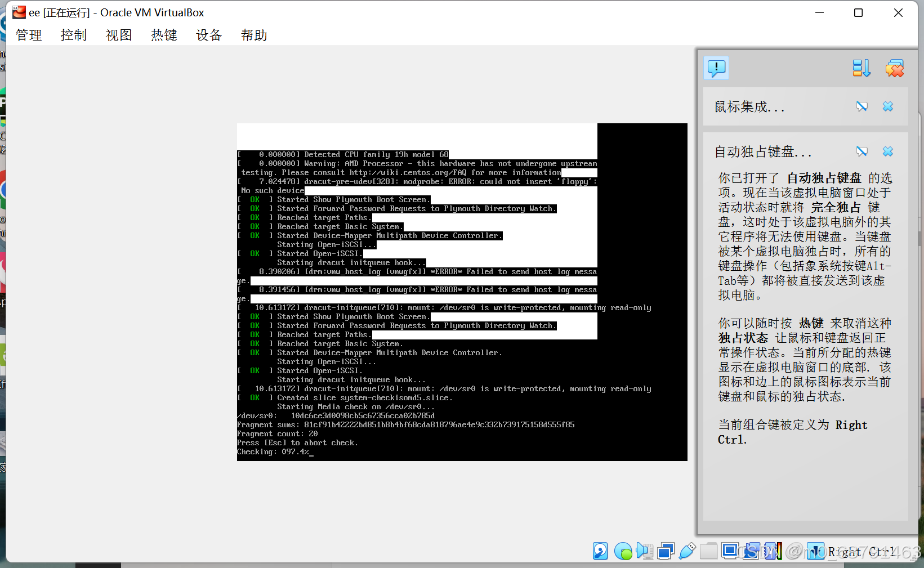The image size is (924, 568).
Task: Click the network adapters status icon
Action: coord(666,551)
